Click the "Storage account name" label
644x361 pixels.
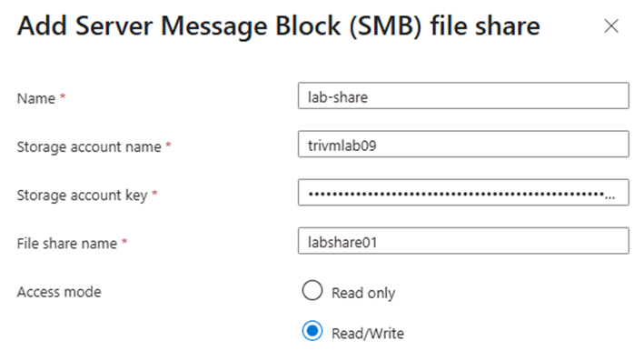tap(89, 146)
